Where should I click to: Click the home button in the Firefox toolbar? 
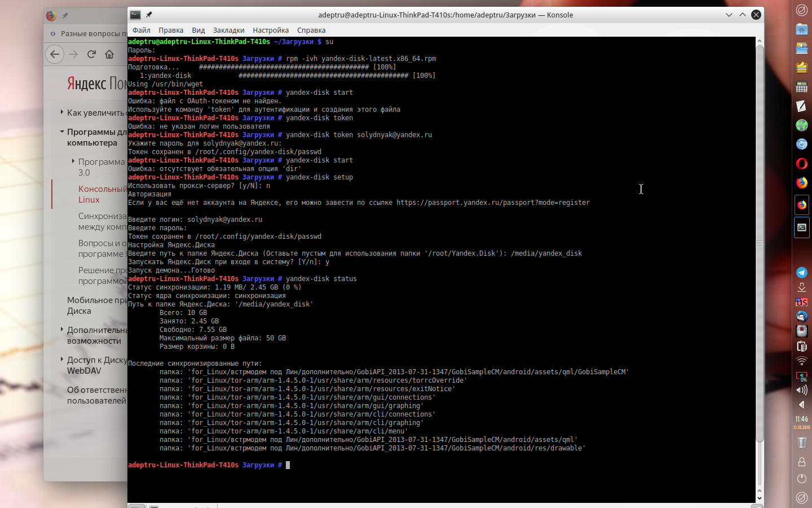[x=109, y=54]
